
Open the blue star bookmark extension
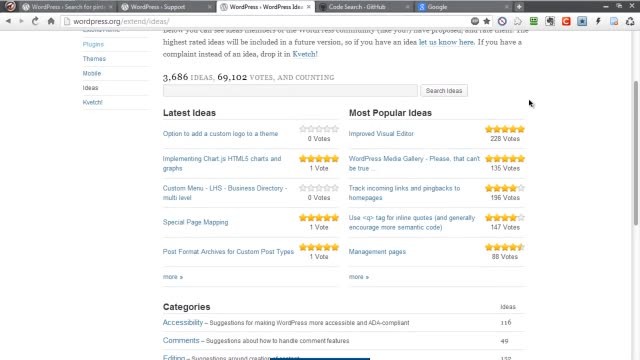pyautogui.click(x=582, y=21)
